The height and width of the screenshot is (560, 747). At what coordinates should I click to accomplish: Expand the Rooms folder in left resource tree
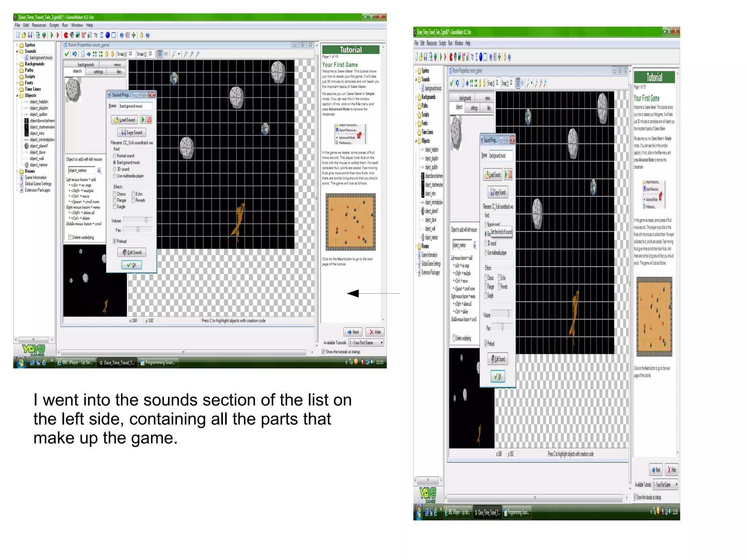point(17,171)
